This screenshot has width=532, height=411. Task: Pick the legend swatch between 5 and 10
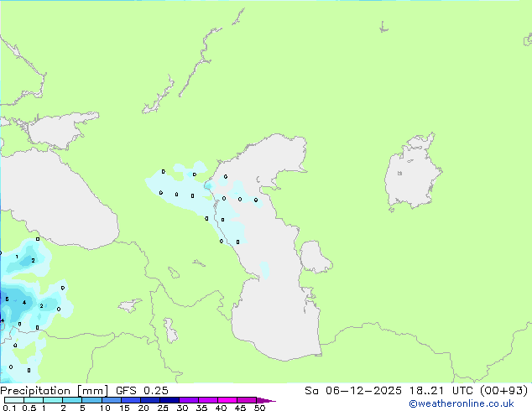tap(91, 400)
